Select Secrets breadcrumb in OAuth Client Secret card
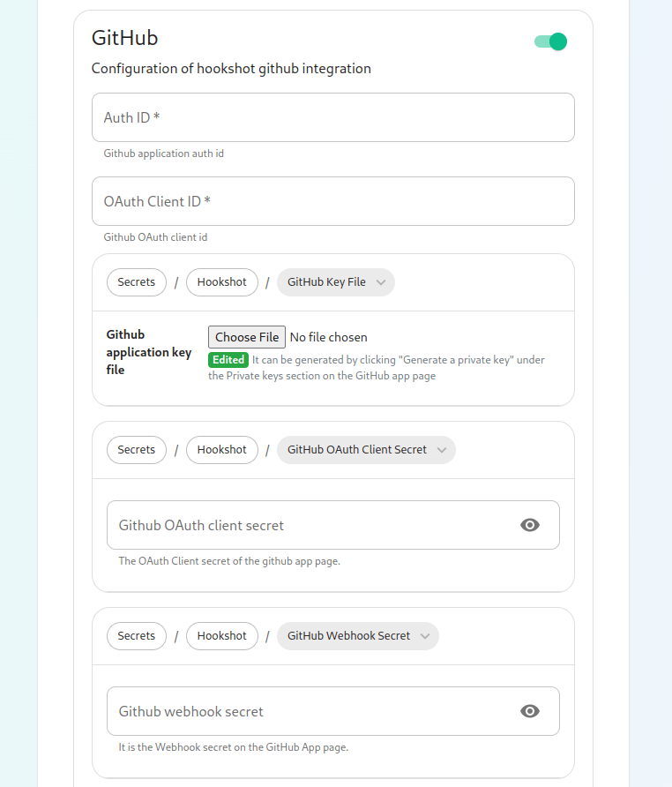The height and width of the screenshot is (787, 672). 137,450
